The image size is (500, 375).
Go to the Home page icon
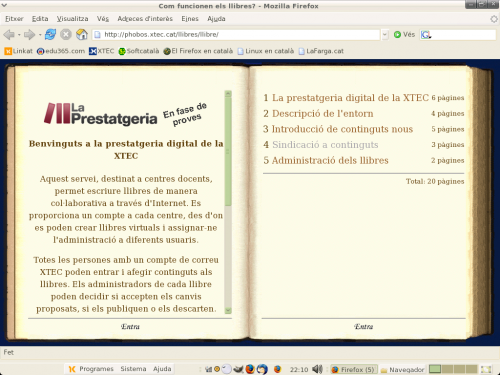(x=82, y=34)
